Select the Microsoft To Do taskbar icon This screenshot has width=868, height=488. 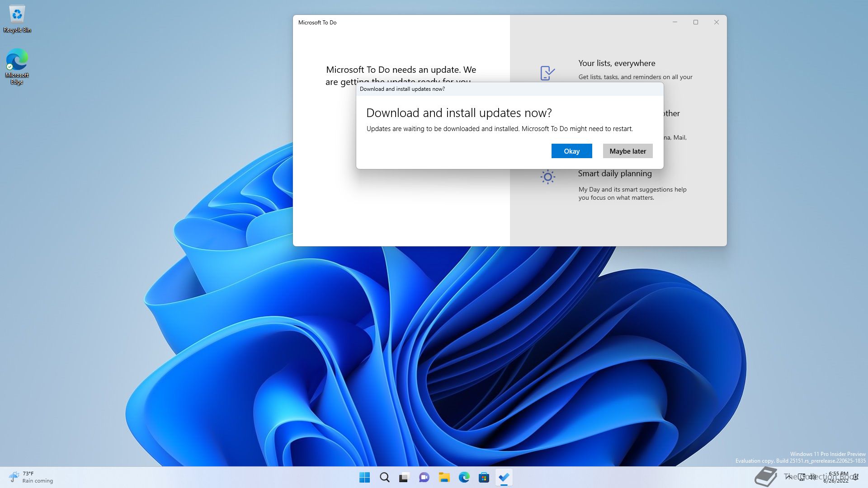click(504, 477)
